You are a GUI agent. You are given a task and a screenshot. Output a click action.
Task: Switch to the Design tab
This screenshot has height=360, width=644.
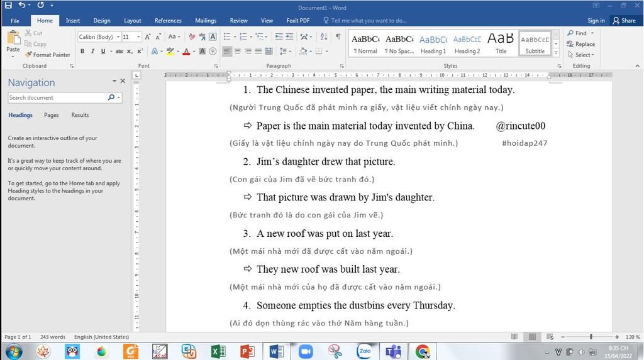[x=102, y=21]
